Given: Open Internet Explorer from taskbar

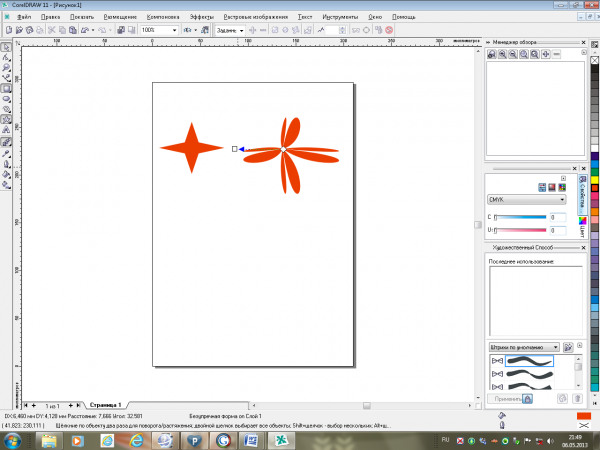Looking at the screenshot, I should pos(136,440).
